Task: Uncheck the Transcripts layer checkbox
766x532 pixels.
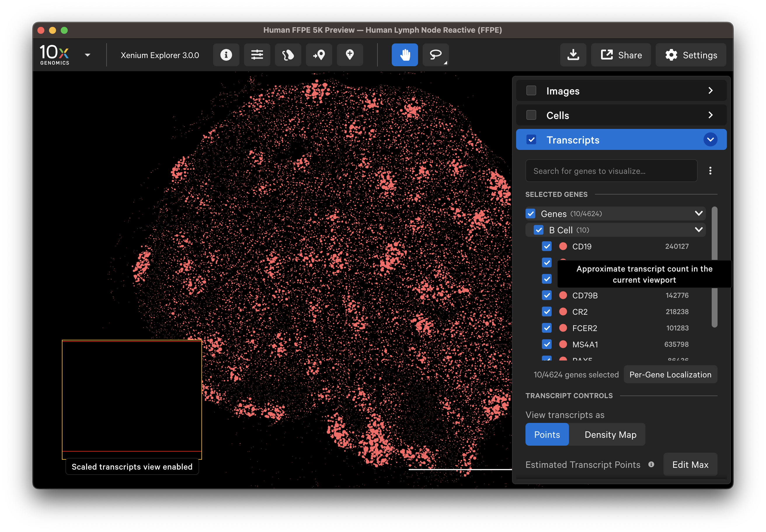Action: coord(531,140)
